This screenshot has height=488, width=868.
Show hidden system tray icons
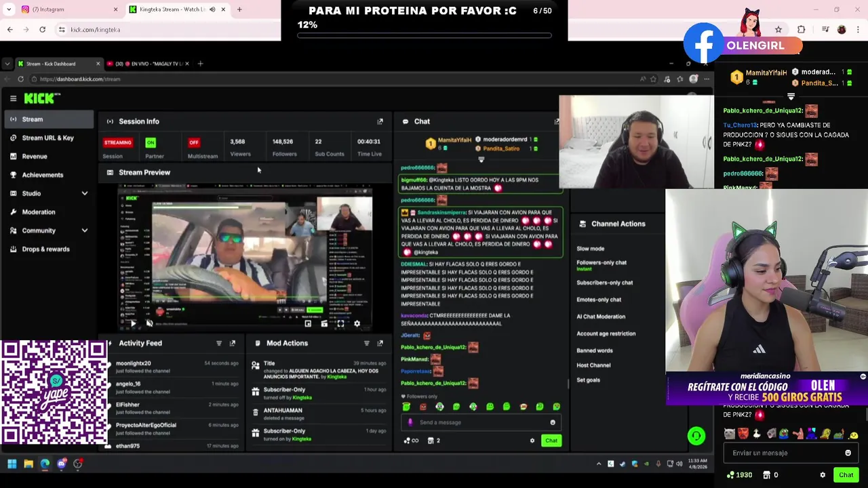pyautogui.click(x=598, y=464)
